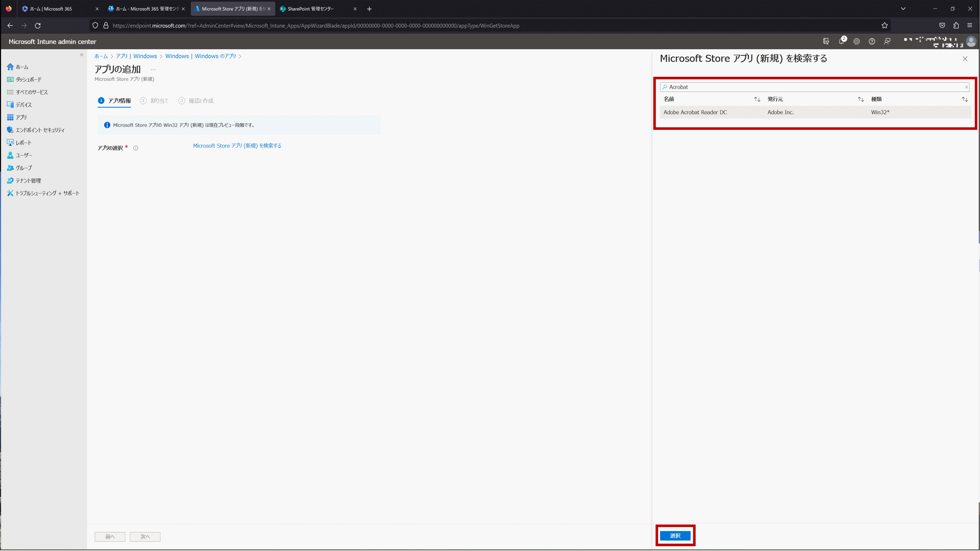The height and width of the screenshot is (551, 980).
Task: Save to Pocket icon in toolbar
Action: (942, 26)
